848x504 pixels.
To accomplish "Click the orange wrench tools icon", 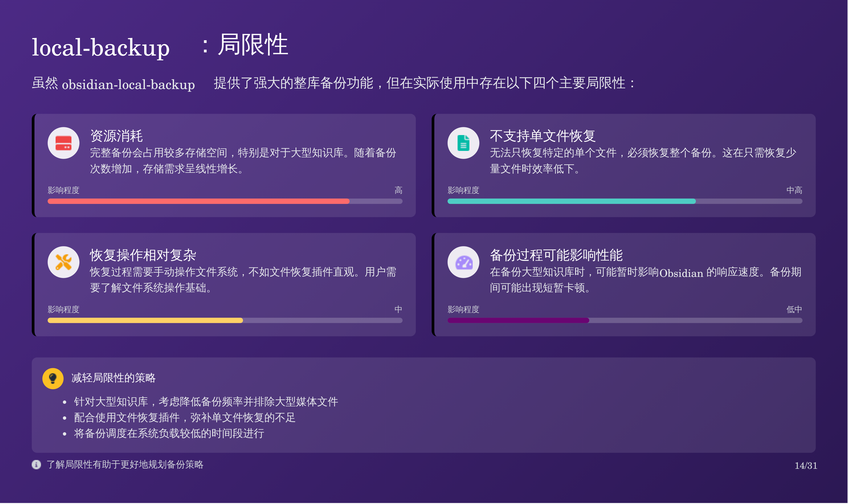I will coord(63,262).
